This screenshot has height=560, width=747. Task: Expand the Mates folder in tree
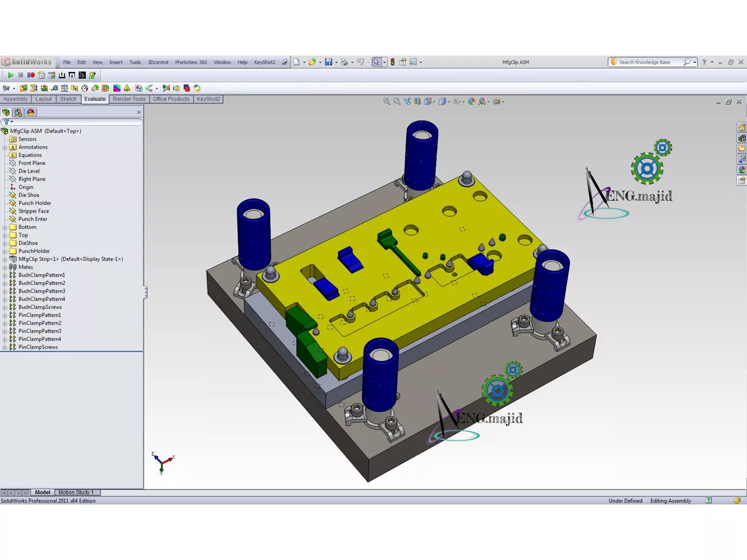click(x=5, y=267)
